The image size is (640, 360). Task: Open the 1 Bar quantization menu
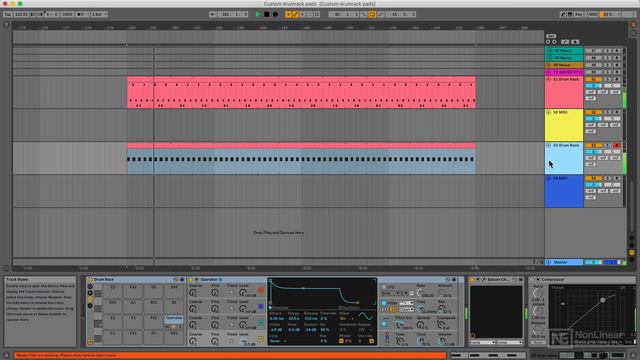pyautogui.click(x=99, y=14)
